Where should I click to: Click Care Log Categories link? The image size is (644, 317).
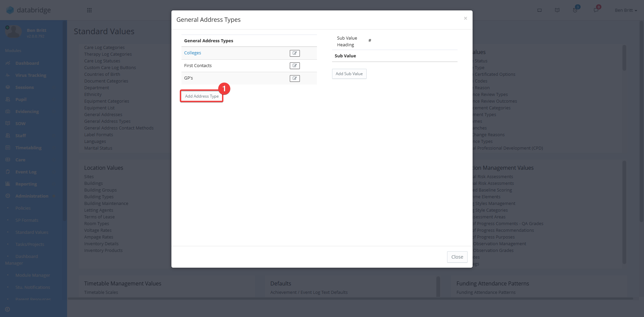104,48
